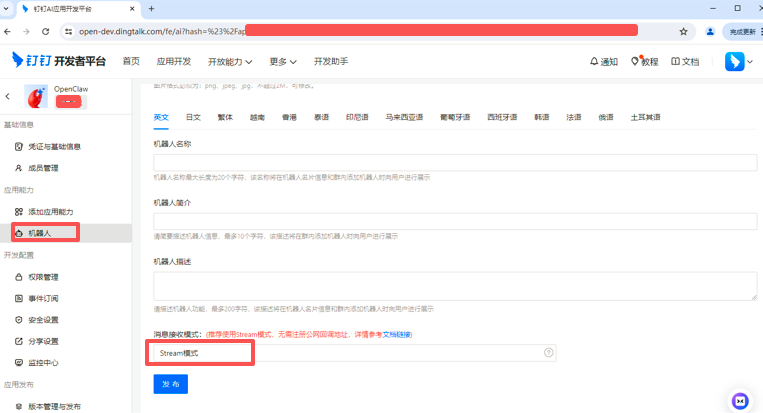The width and height of the screenshot is (763, 413).
Task: Open 分享设置 in sidebar
Action: (43, 341)
